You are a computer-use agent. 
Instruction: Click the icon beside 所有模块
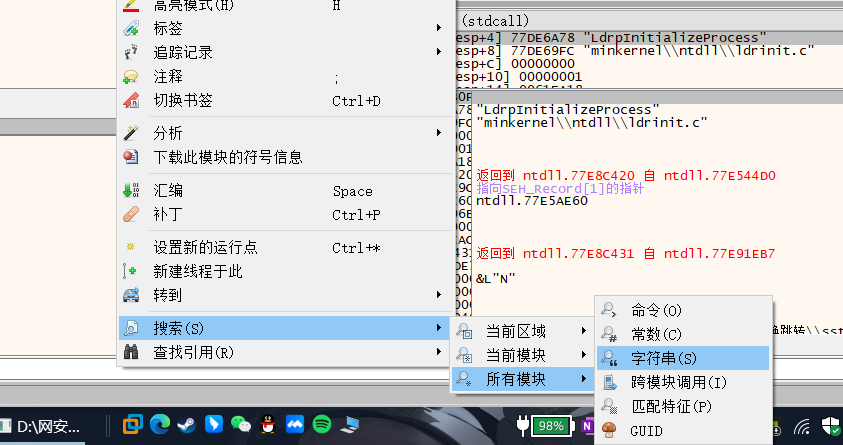coord(464,379)
